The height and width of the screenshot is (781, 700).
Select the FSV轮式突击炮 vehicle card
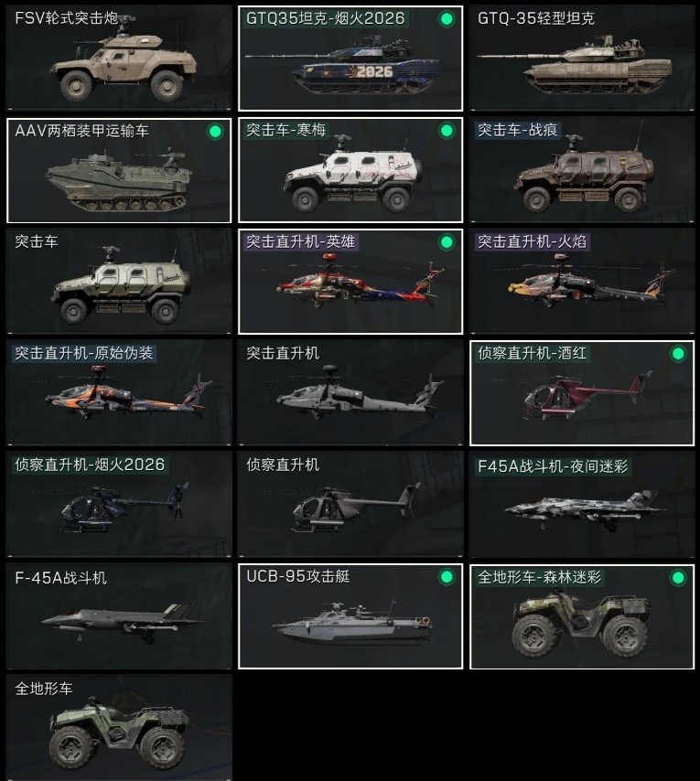pos(119,59)
